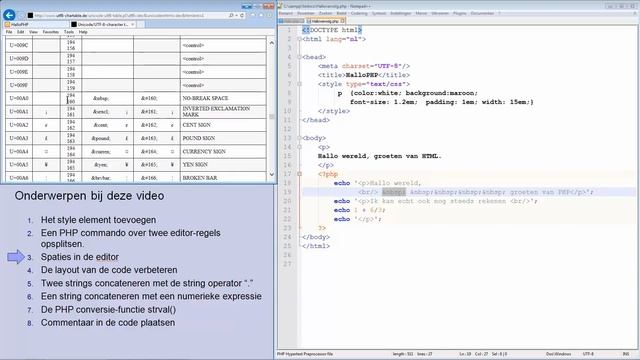Click the 'length : 511' status bar entry
Image resolution: width=640 pixels, height=360 pixels.
coord(403,354)
